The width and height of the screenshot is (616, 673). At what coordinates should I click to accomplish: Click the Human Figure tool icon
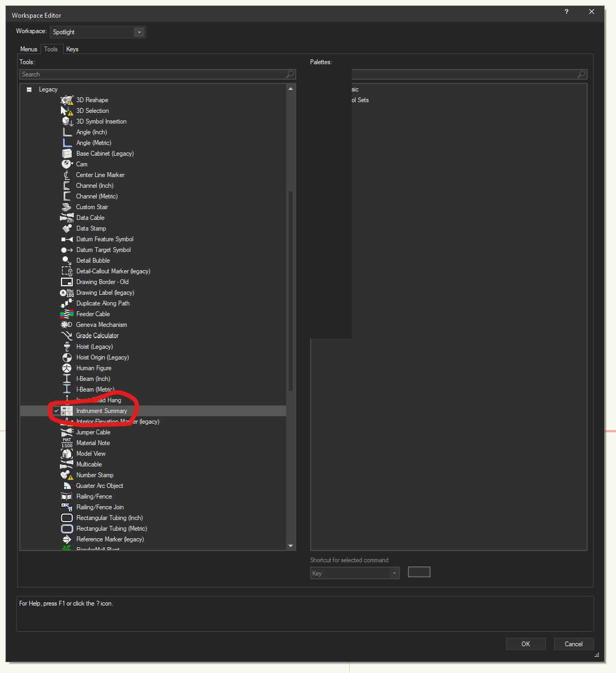click(x=67, y=368)
